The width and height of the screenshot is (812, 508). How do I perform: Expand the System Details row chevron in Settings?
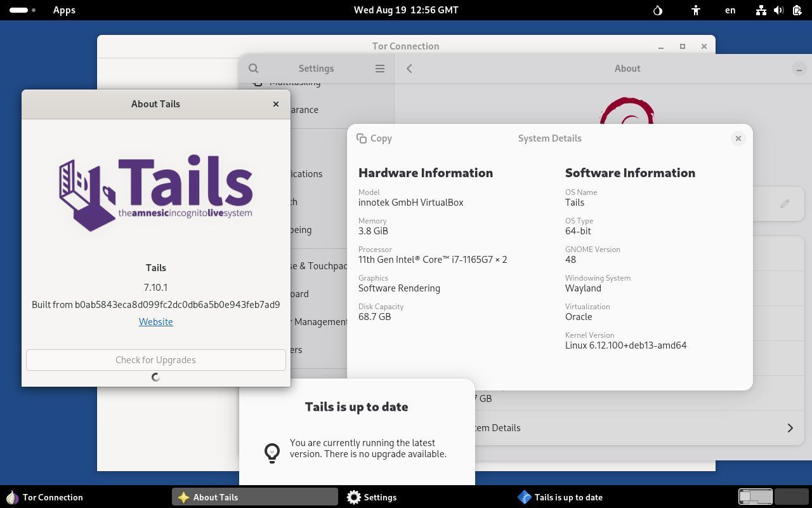coord(790,428)
